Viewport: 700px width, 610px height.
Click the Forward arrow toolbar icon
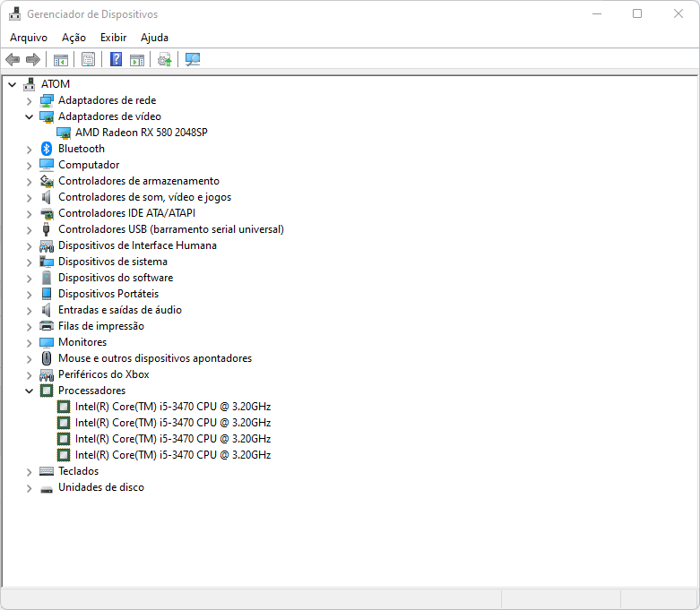tap(33, 59)
